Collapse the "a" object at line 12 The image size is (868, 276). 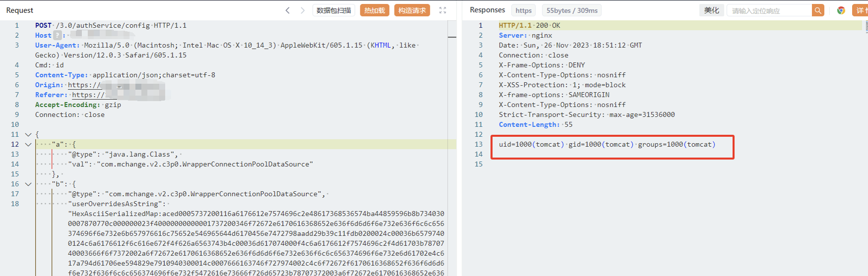[x=28, y=144]
